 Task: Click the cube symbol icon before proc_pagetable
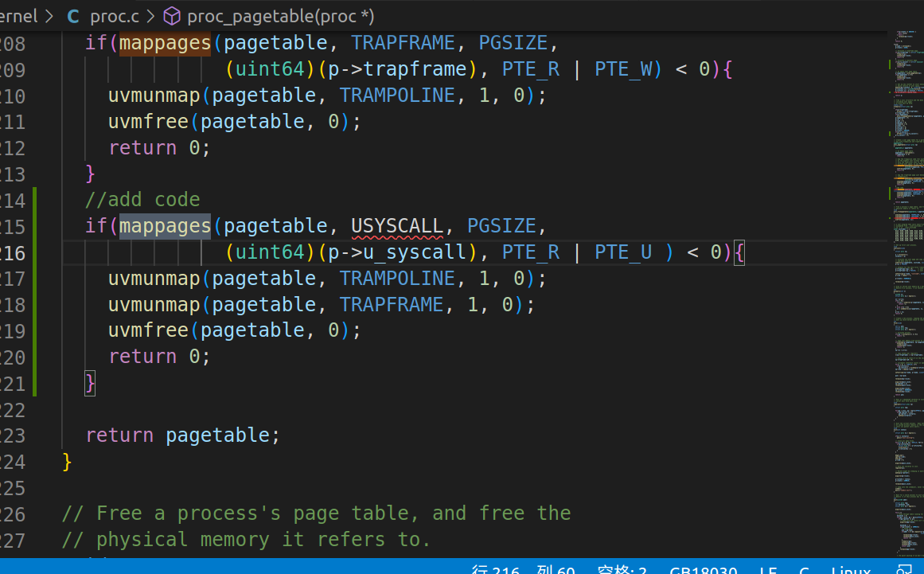pos(171,15)
